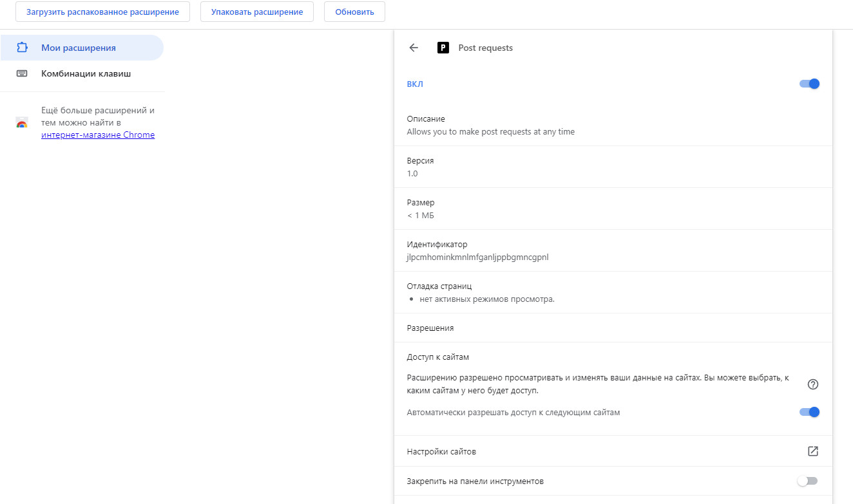Open интернет-магазине Chrome link
Image resolution: width=853 pixels, height=504 pixels.
(98, 135)
